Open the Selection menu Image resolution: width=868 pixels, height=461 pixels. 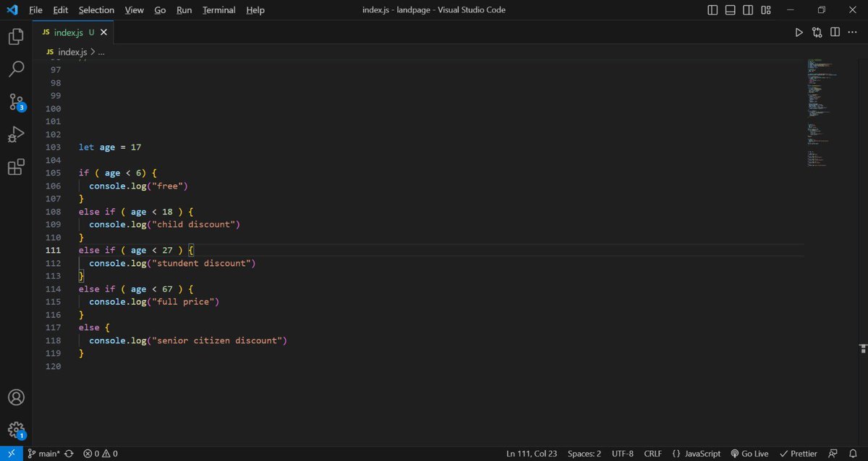click(x=96, y=10)
